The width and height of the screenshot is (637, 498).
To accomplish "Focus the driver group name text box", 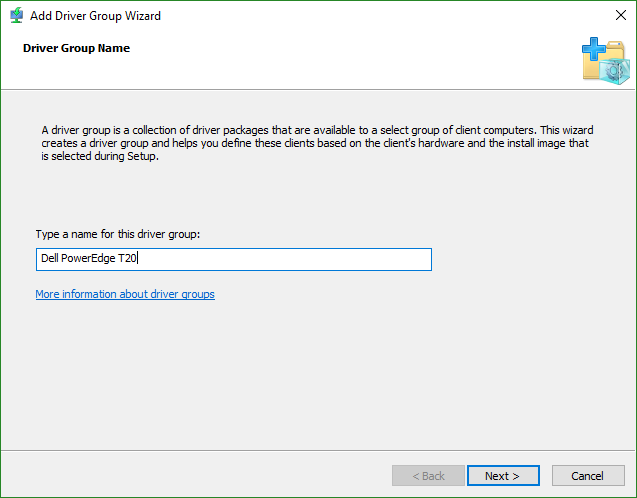I will point(234,259).
